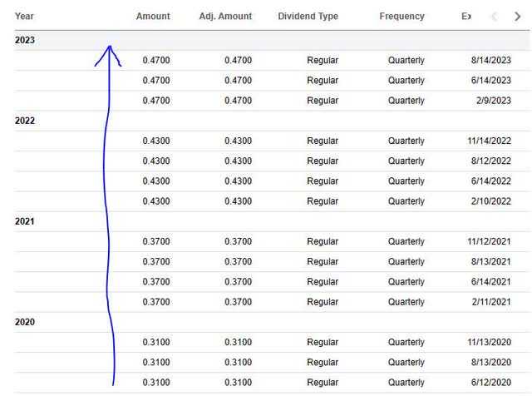Collapse the 2021 year group row
This screenshot has height=396, width=532.
tap(272, 221)
